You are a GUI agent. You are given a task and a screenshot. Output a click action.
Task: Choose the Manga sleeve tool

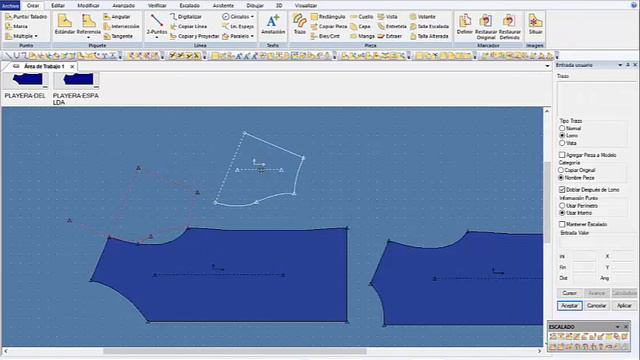tap(362, 36)
